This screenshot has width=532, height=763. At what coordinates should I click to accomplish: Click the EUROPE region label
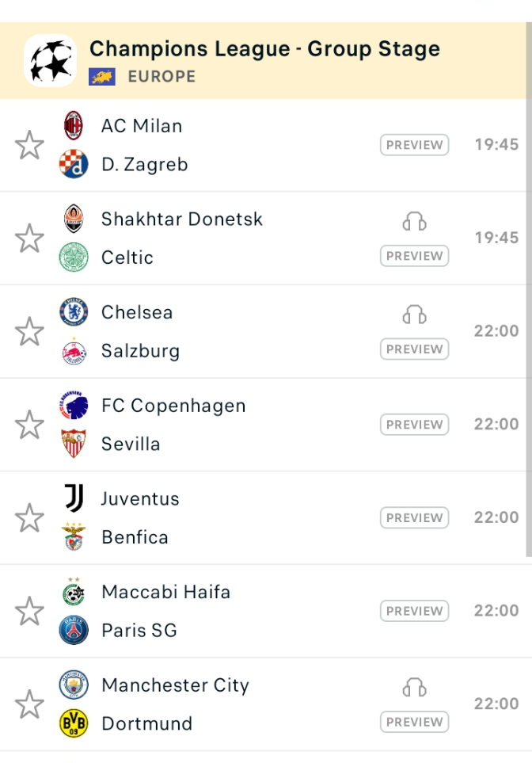[162, 76]
